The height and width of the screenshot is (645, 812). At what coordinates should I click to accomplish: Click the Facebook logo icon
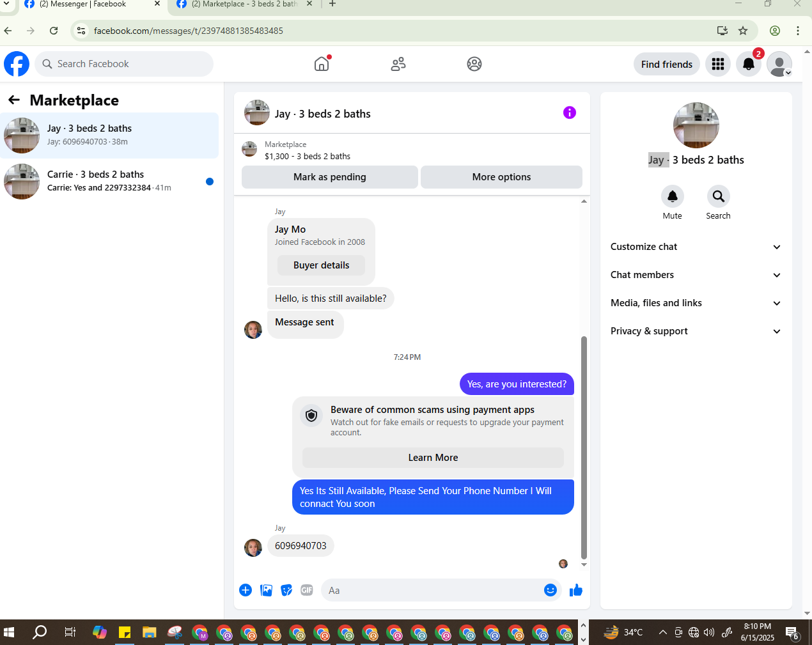pyautogui.click(x=17, y=64)
